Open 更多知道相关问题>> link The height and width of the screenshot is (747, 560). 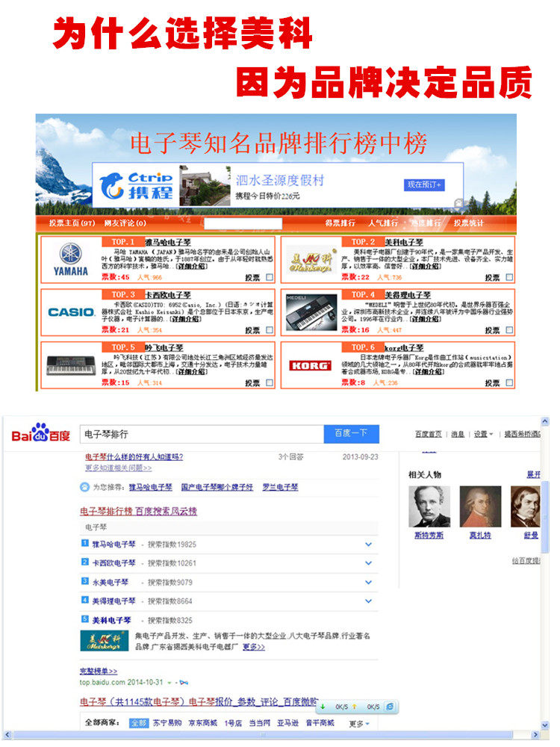pyautogui.click(x=118, y=468)
